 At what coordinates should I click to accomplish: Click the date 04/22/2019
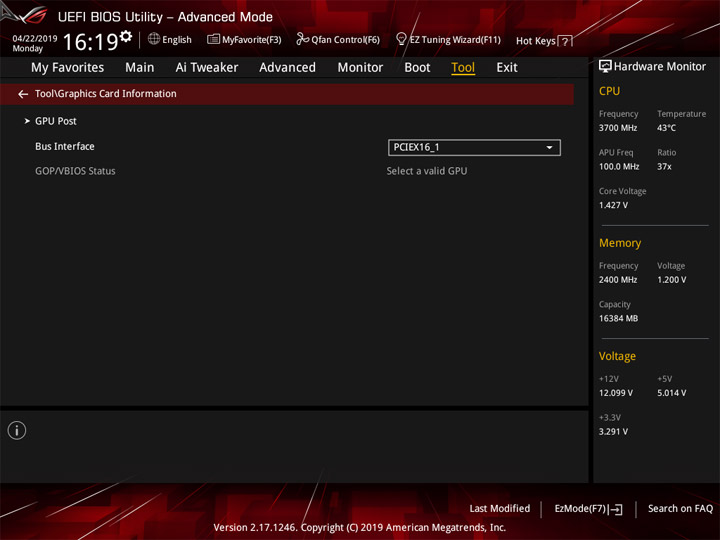35,39
